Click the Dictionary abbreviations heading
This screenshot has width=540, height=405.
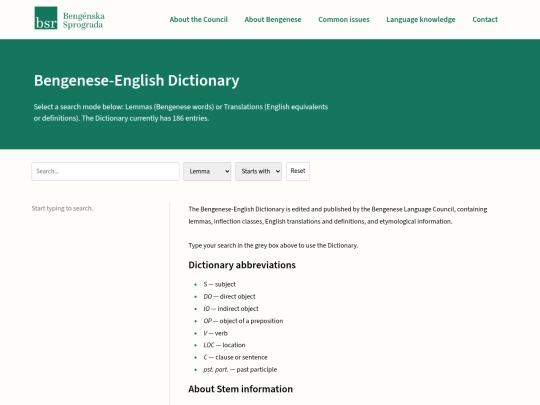tap(242, 265)
